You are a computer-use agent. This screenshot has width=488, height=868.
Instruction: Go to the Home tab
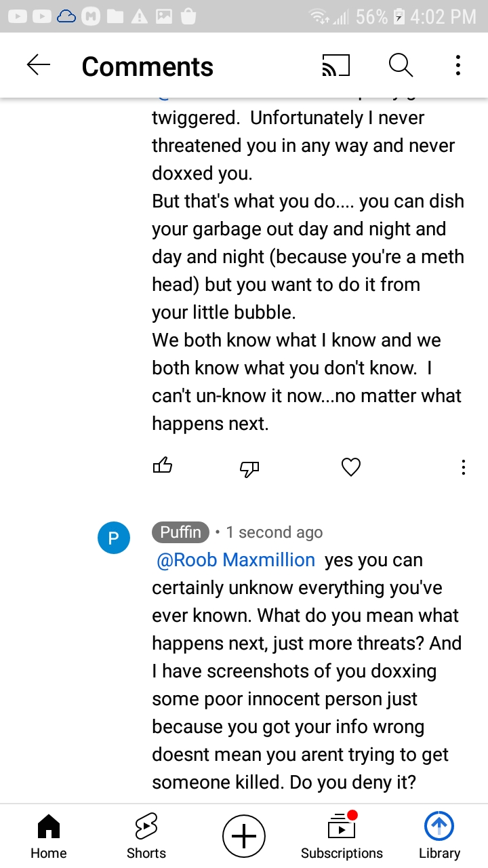(49, 836)
